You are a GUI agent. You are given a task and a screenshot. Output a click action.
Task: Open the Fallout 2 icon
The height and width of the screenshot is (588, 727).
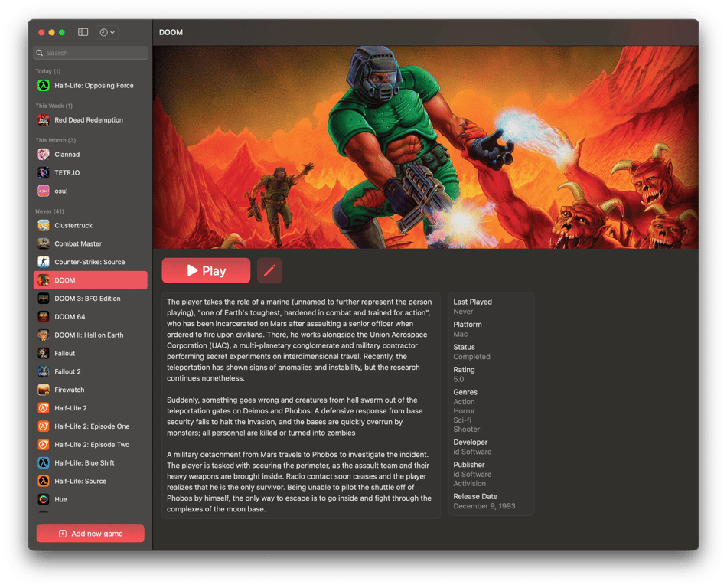(44, 371)
